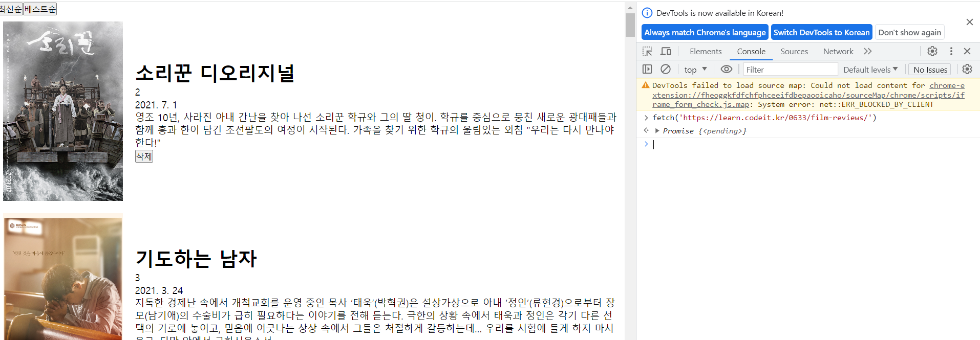This screenshot has height=340, width=980.
Task: Click the date text 2021. 3. 24
Action: click(x=159, y=290)
